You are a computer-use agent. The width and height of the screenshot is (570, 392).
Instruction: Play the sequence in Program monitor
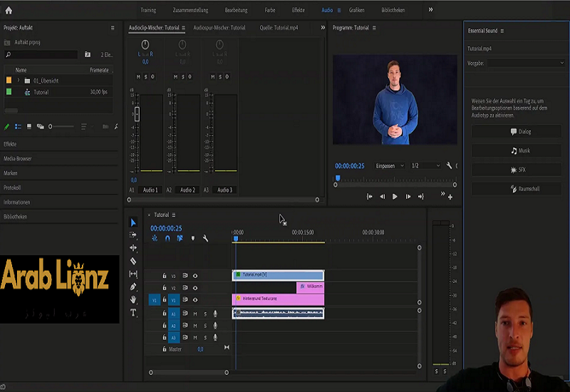coord(395,197)
